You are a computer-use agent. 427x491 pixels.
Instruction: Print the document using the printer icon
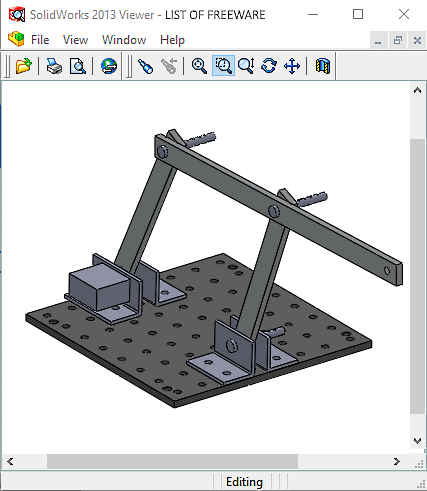tap(54, 66)
